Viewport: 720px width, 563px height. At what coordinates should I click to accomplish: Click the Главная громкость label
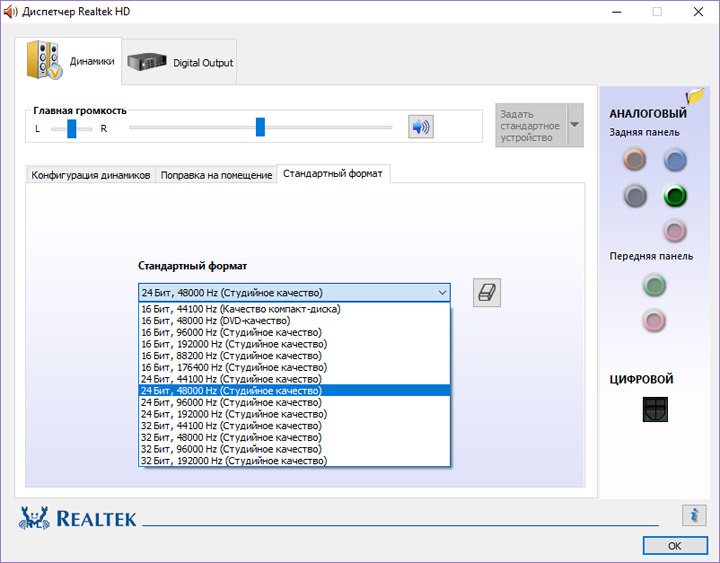(80, 111)
